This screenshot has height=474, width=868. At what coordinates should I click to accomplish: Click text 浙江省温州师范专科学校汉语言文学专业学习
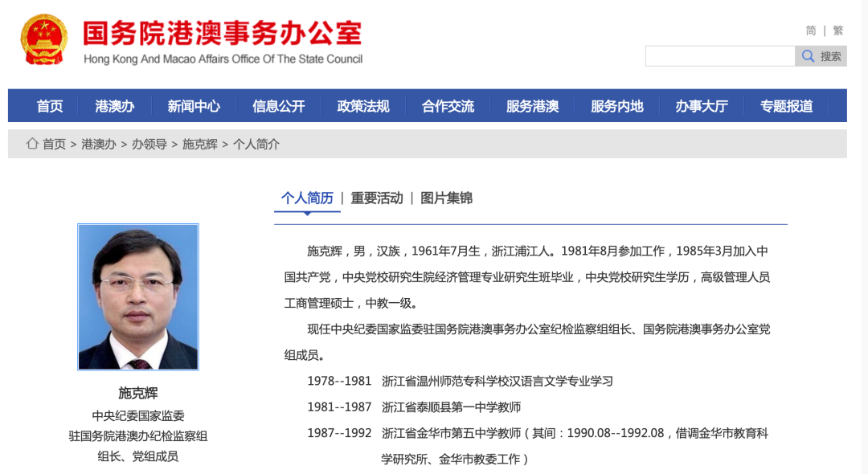tap(497, 381)
